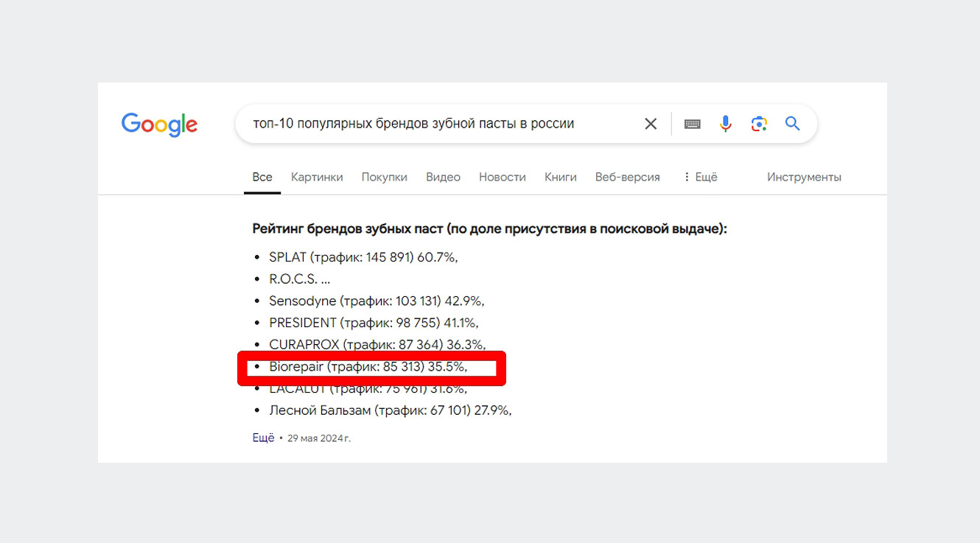Viewport: 980px width, 543px height.
Task: Click the blue magnifier search icon
Action: click(792, 124)
